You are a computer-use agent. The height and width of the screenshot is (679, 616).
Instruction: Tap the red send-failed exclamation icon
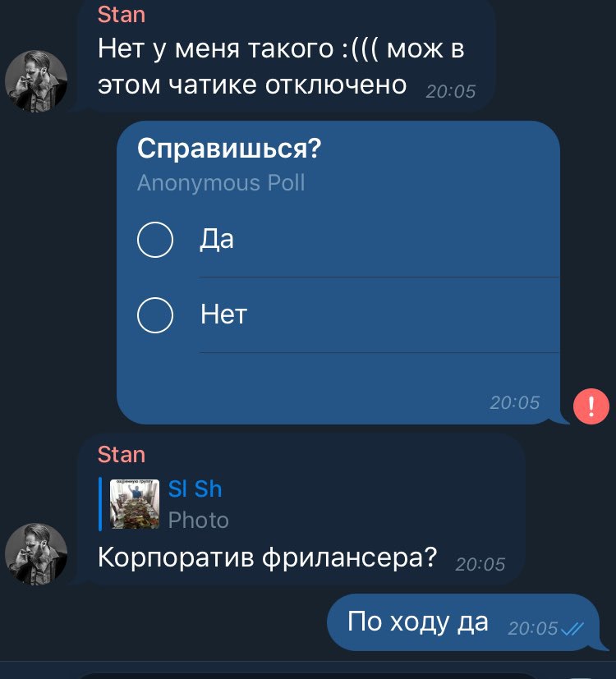(x=591, y=406)
